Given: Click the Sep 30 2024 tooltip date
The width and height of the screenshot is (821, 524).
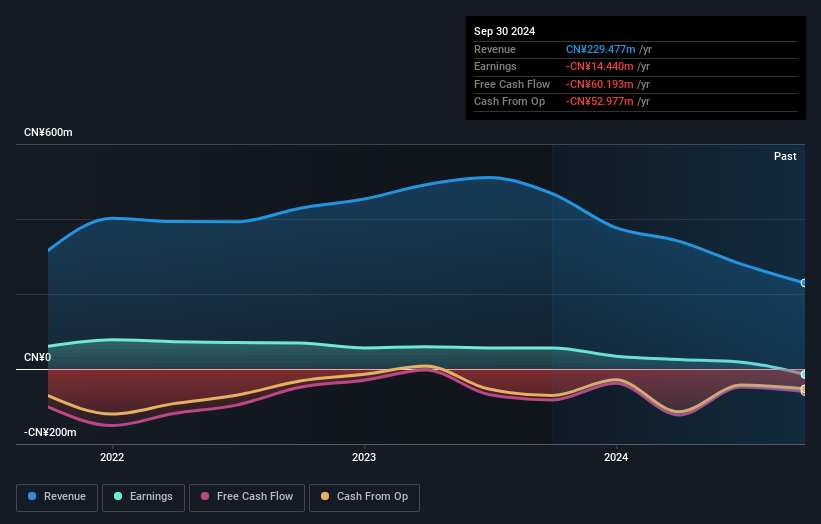Looking at the screenshot, I should pos(504,31).
